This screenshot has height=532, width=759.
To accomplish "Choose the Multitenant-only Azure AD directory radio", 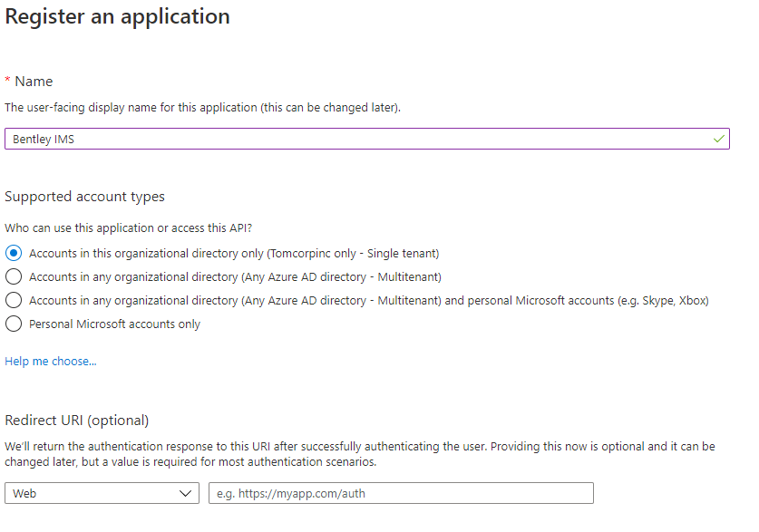I will [x=14, y=276].
